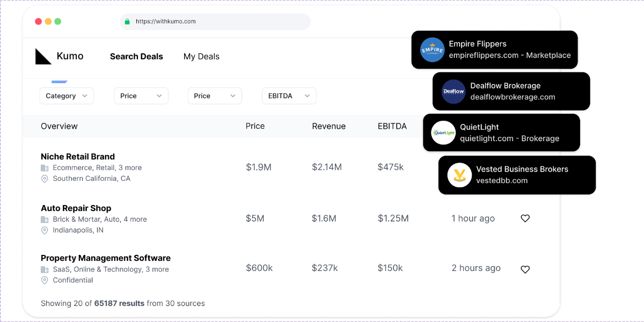Open the first Price filter dropdown
The height and width of the screenshot is (322, 644).
pyautogui.click(x=141, y=96)
